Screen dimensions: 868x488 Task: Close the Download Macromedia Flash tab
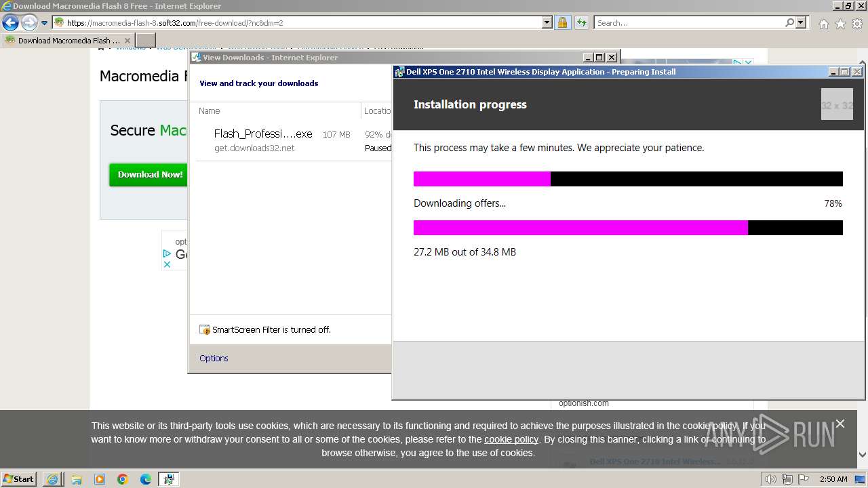point(127,41)
